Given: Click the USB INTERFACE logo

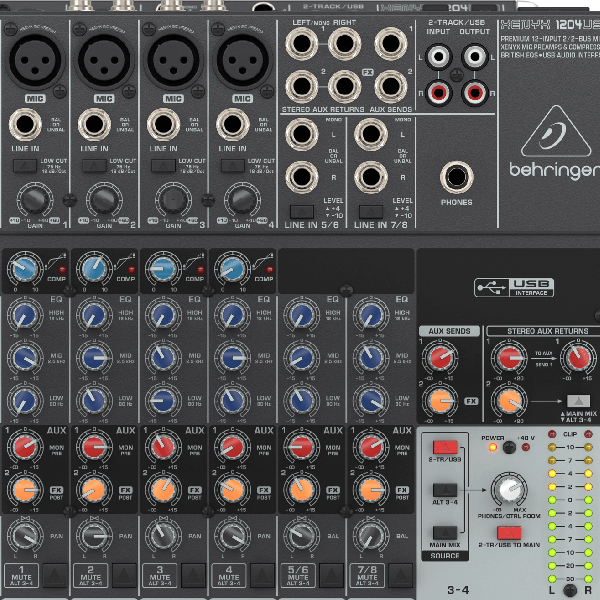Looking at the screenshot, I should point(514,287).
